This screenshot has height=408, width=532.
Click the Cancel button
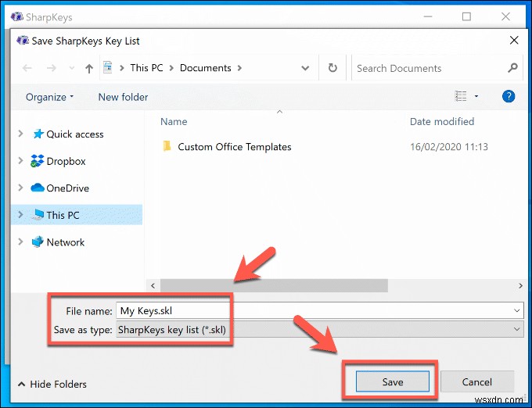click(476, 382)
